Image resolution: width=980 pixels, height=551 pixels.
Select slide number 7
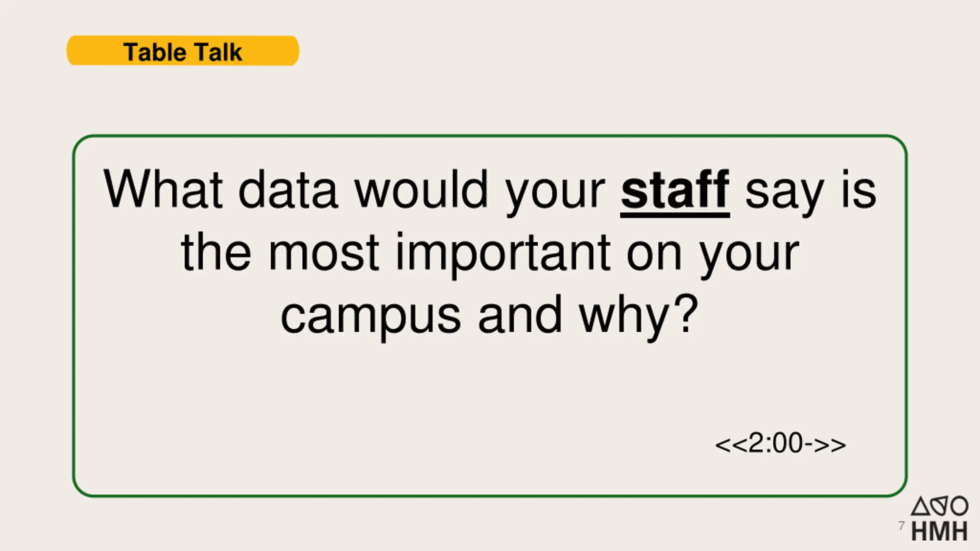902,526
